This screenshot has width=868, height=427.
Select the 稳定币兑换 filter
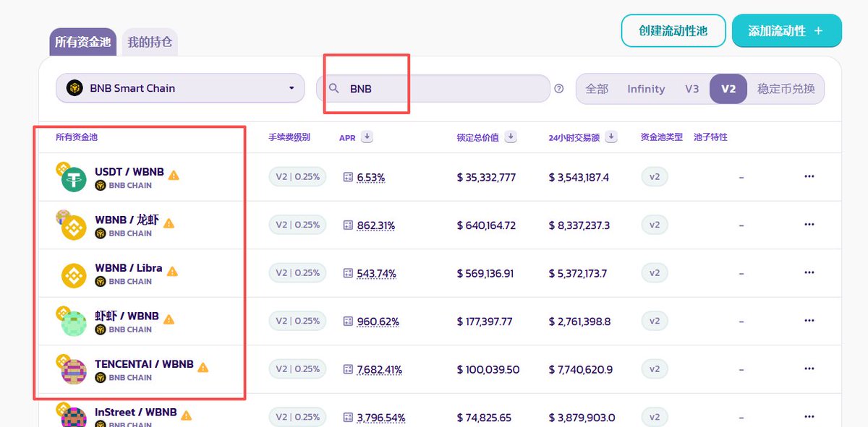click(x=786, y=89)
